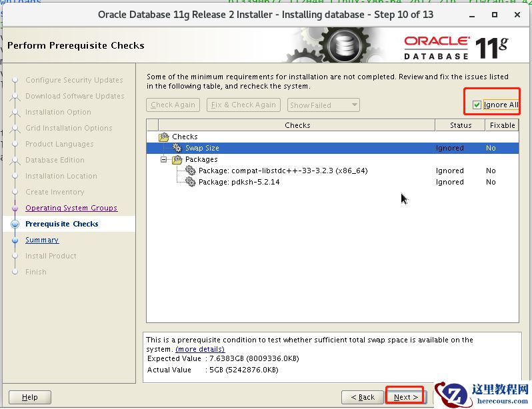
Task: Click the Checks column header
Action: point(297,125)
